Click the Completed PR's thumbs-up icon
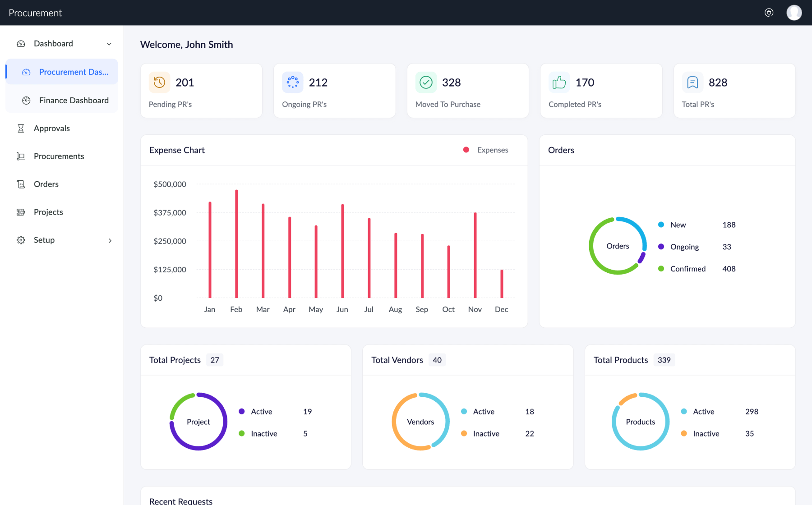The height and width of the screenshot is (505, 812). pyautogui.click(x=559, y=83)
